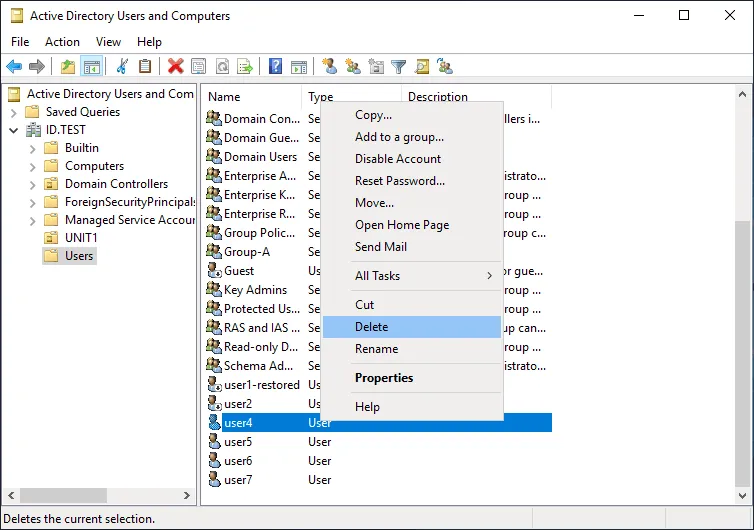Expand the Builtin container
Viewport: 754px width, 530px height.
click(x=32, y=148)
